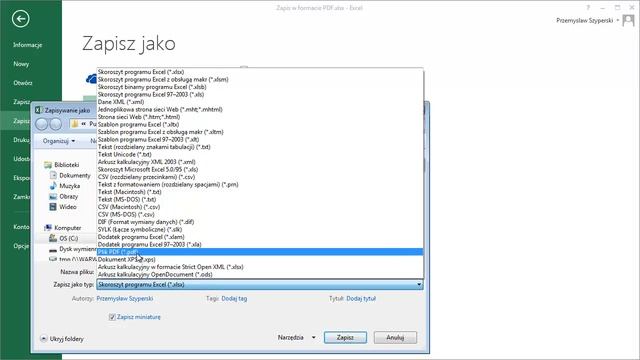Choose OpenDocument spreadsheet (*.ods)
The width and height of the screenshot is (640, 360).
(260, 274)
